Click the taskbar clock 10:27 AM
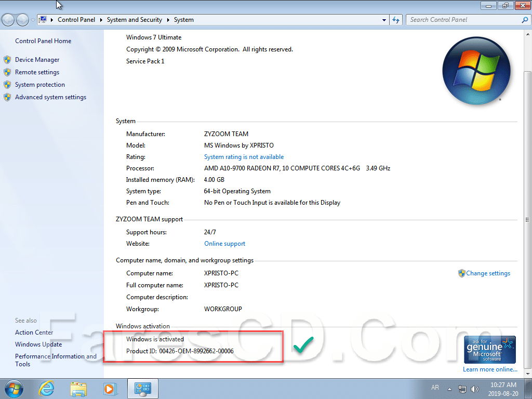The image size is (532, 399). [503, 385]
